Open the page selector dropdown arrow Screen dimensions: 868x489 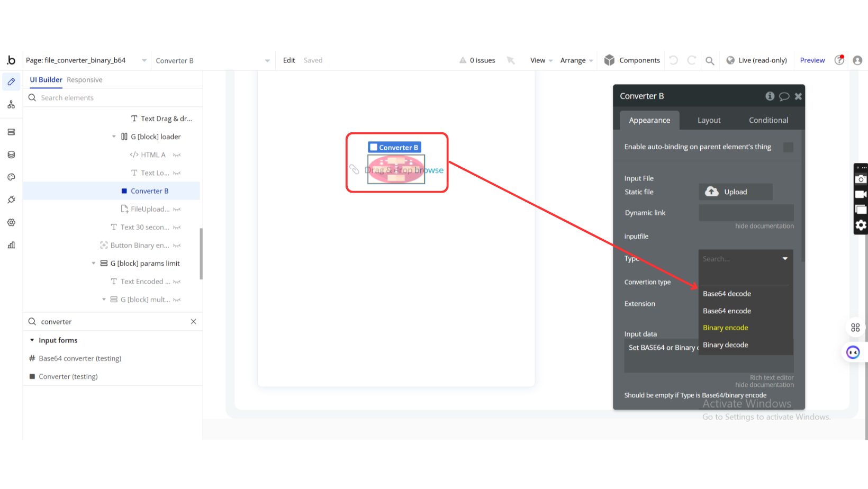144,60
